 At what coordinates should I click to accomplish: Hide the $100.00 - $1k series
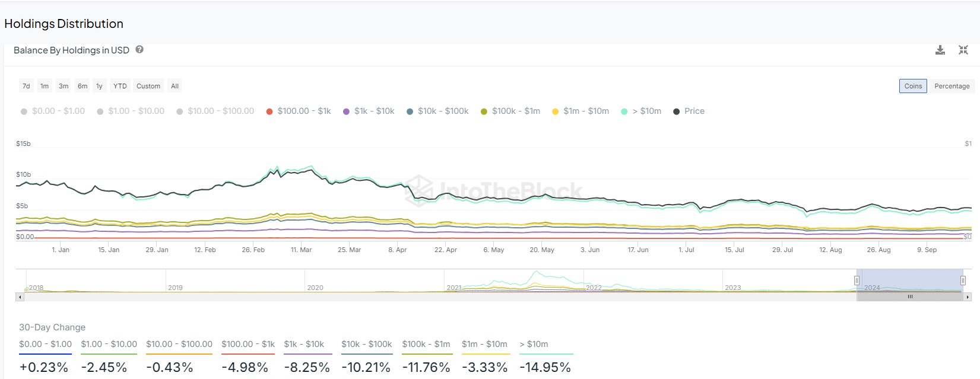coord(299,112)
